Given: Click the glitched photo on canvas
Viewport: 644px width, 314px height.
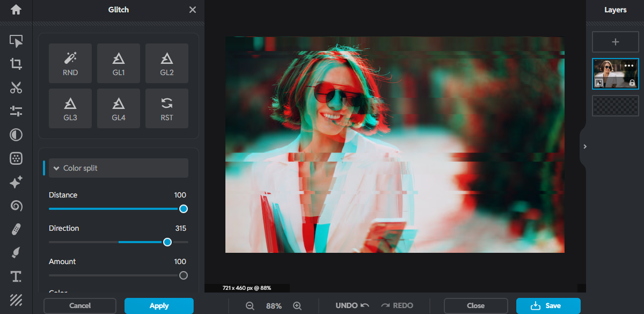Looking at the screenshot, I should pyautogui.click(x=395, y=145).
